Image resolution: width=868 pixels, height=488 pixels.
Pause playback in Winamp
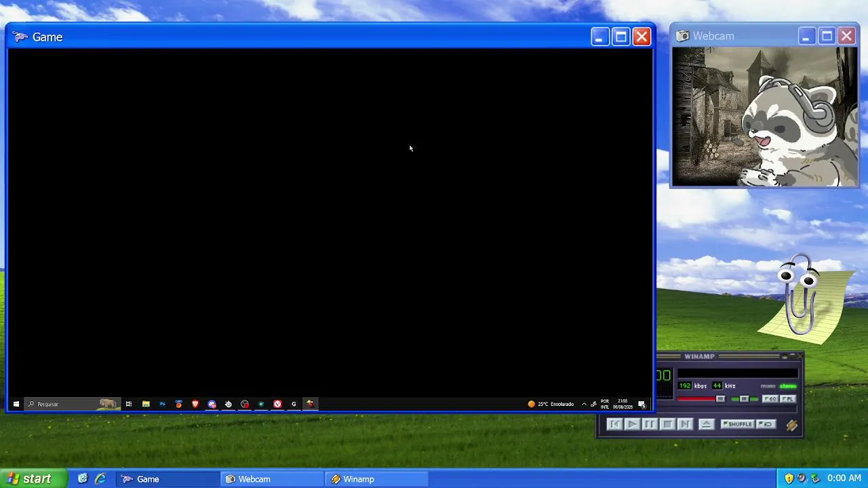tap(650, 424)
